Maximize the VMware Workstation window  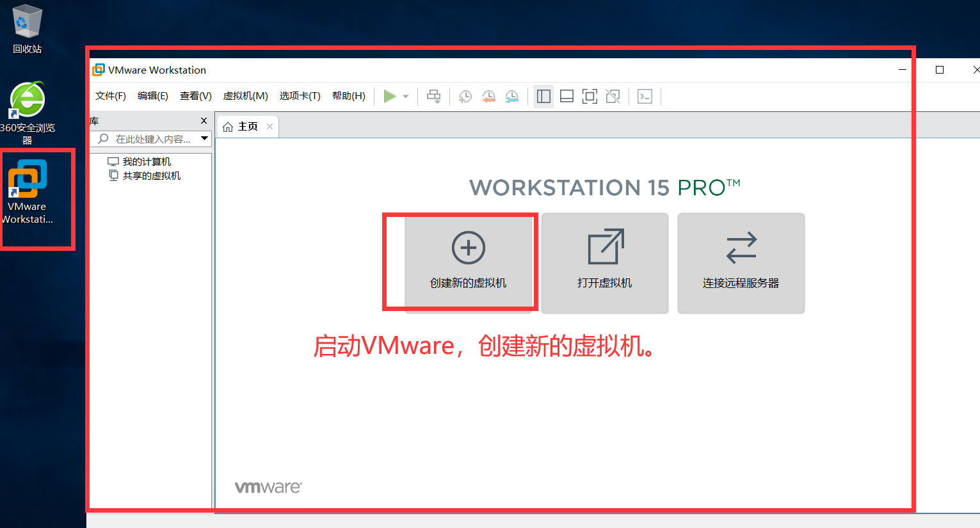[940, 70]
